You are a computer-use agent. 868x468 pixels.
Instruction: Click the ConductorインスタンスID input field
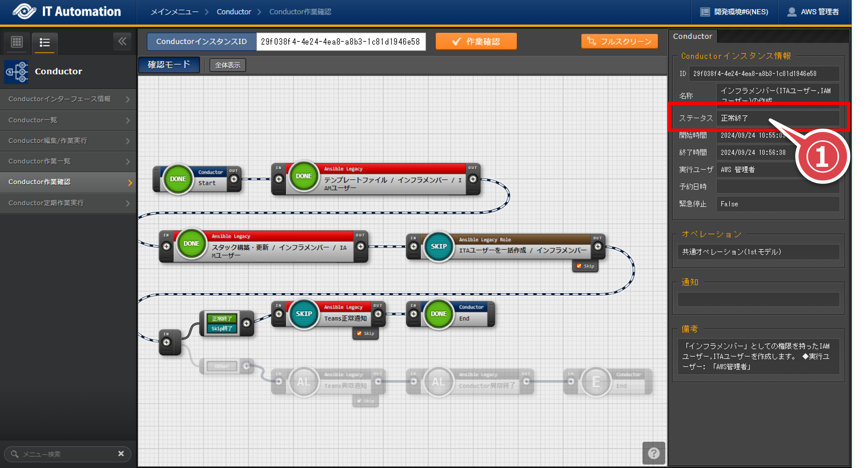tap(340, 42)
